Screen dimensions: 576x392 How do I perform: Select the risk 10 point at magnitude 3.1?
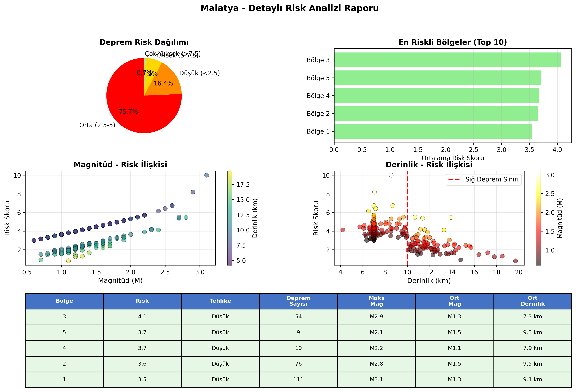coord(207,175)
